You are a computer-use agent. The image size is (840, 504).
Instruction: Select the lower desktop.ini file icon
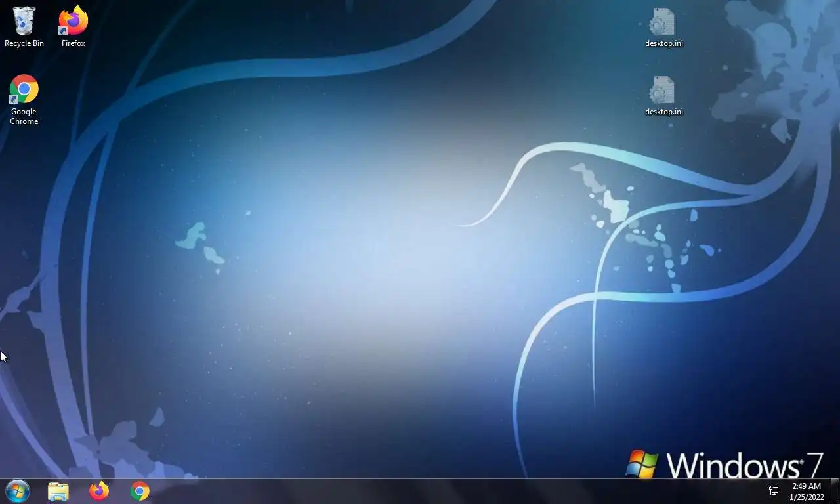pyautogui.click(x=663, y=96)
